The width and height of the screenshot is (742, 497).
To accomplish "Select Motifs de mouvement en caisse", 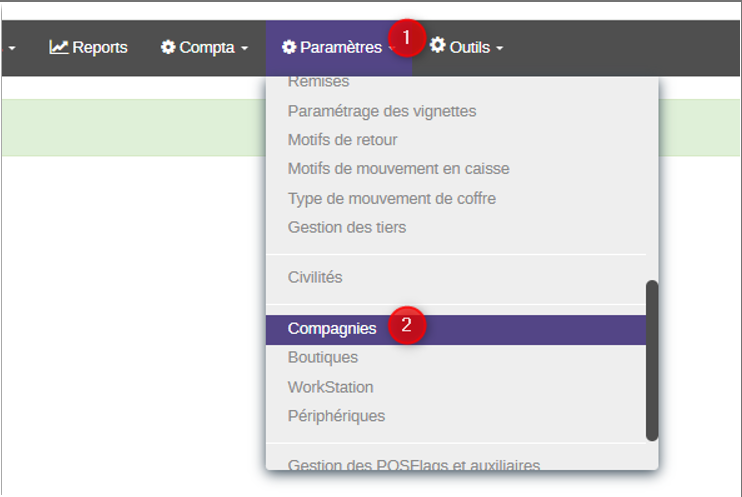I will point(456,169).
